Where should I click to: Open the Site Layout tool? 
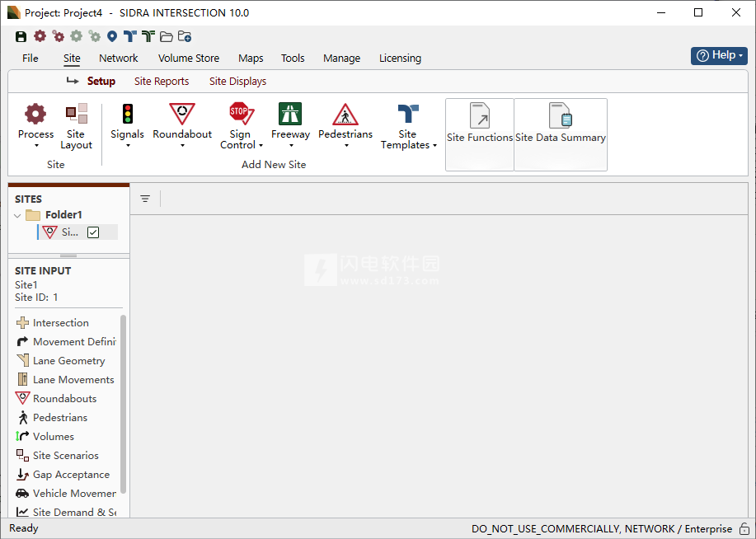click(x=76, y=114)
